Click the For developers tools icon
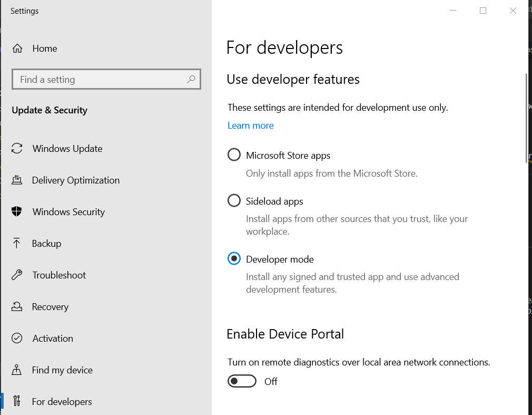 coord(17,401)
